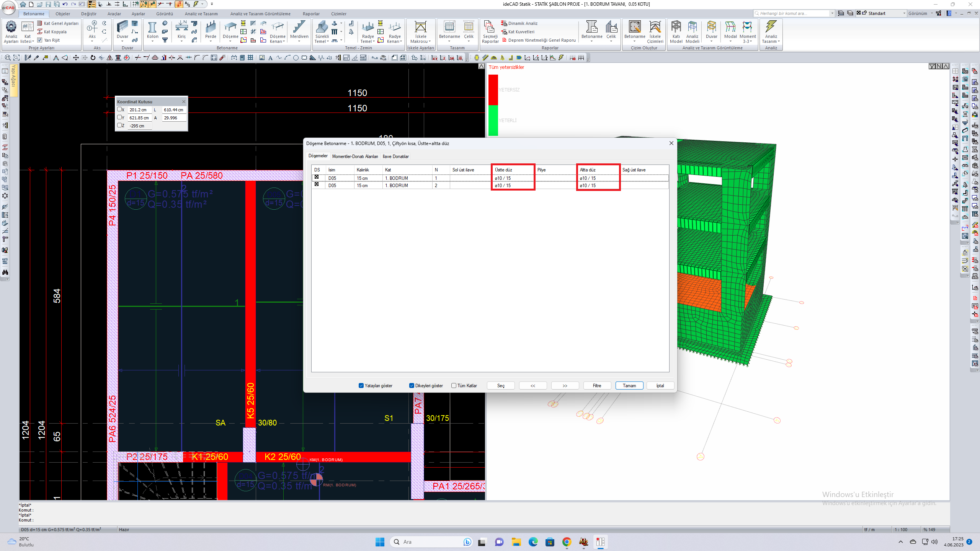This screenshot has width=980, height=551.
Task: Expand İskele Makrosu dropdown arrow
Action: tap(430, 41)
